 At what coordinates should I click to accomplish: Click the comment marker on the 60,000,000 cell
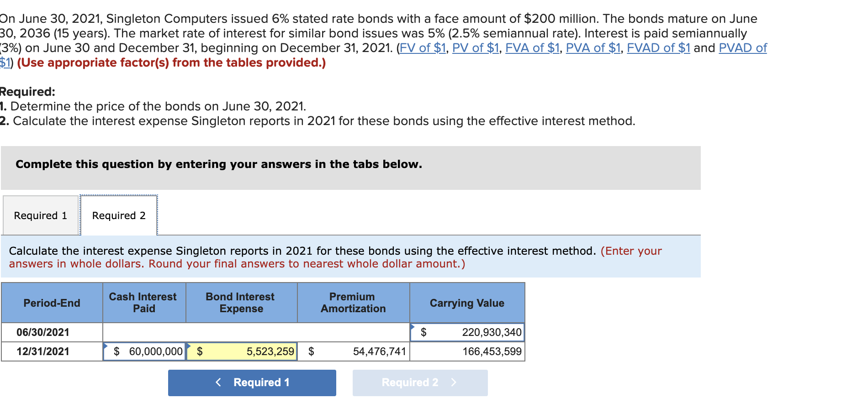pyautogui.click(x=106, y=346)
